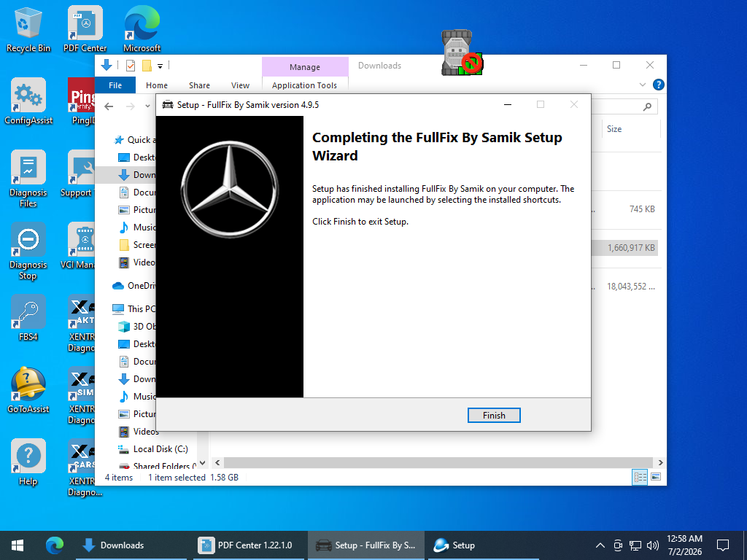Show hidden system tray icons
The height and width of the screenshot is (560, 747).
pos(600,545)
